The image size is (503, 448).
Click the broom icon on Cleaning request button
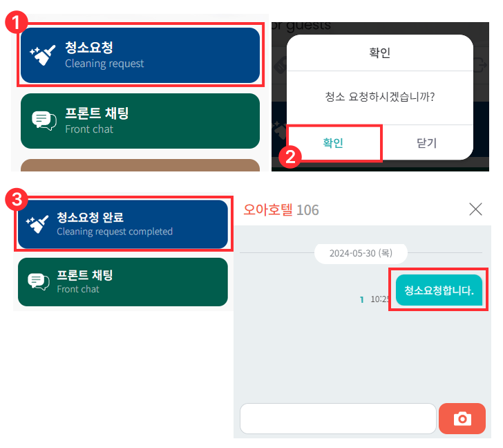tap(42, 55)
